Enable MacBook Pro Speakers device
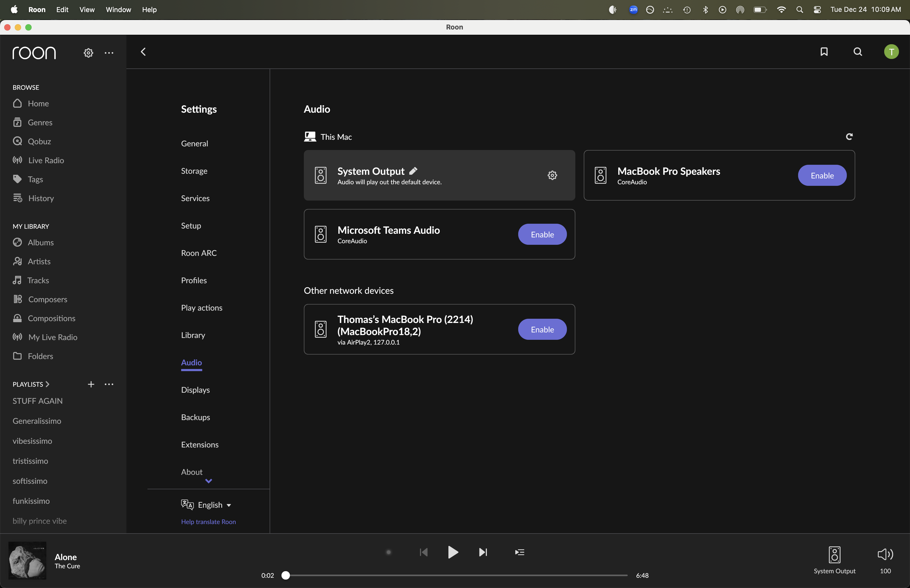Viewport: 910px width, 588px height. click(x=822, y=175)
